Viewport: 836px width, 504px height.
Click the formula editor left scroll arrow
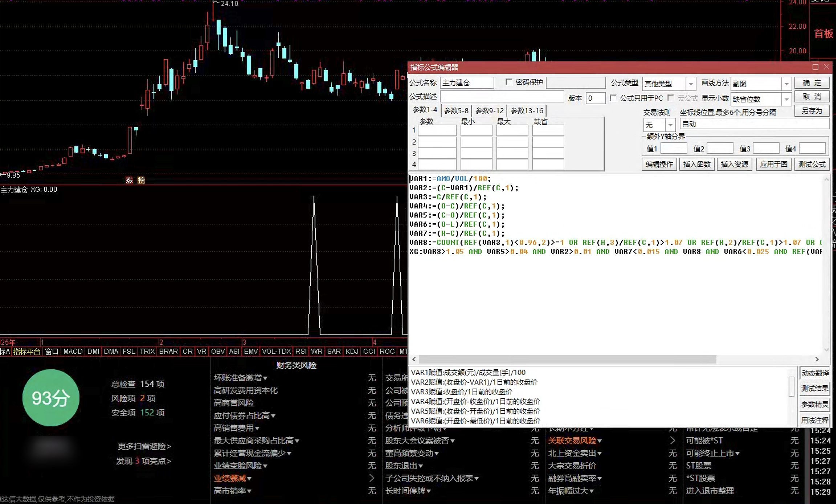[414, 359]
